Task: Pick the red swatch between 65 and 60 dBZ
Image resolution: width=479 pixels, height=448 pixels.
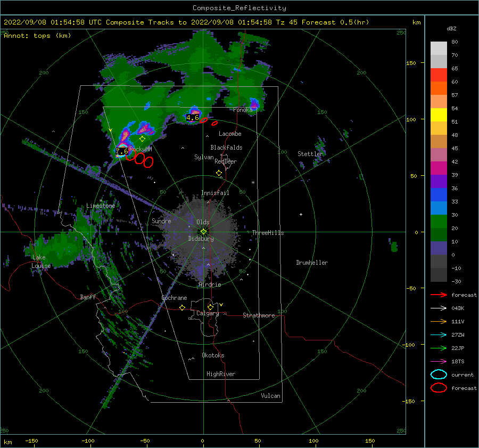Action: pos(439,75)
